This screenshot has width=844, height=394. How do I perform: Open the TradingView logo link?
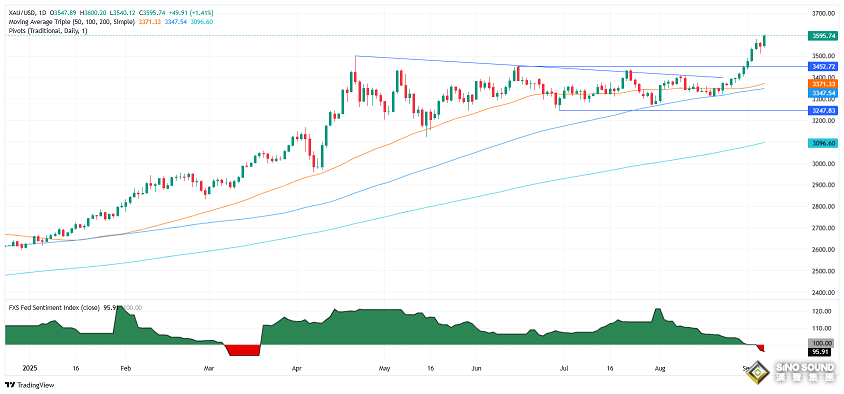click(30, 385)
